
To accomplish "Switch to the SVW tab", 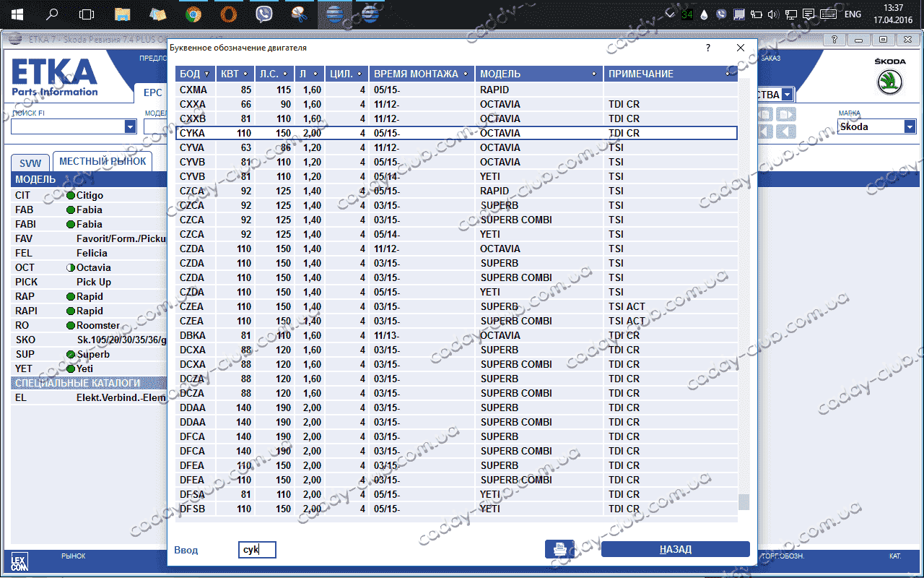I will pos(31,164).
